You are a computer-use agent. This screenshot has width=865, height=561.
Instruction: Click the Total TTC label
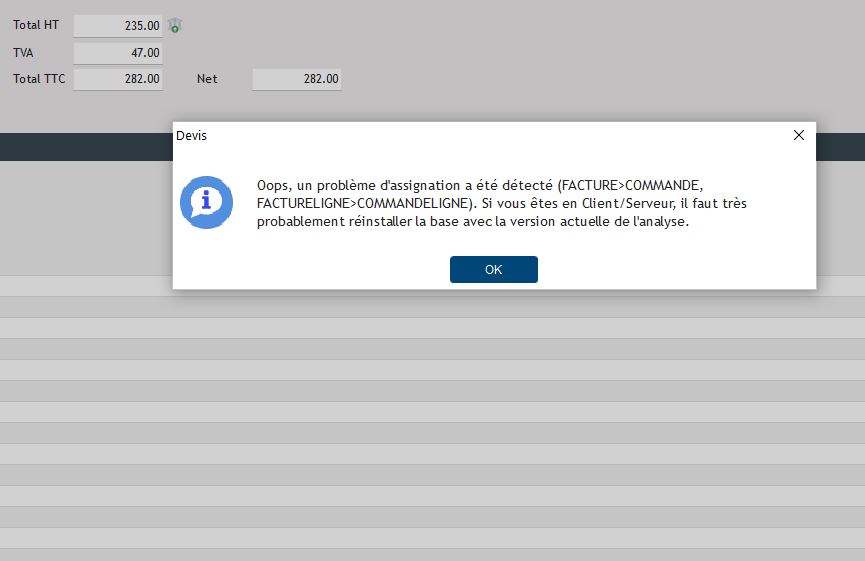click(39, 79)
